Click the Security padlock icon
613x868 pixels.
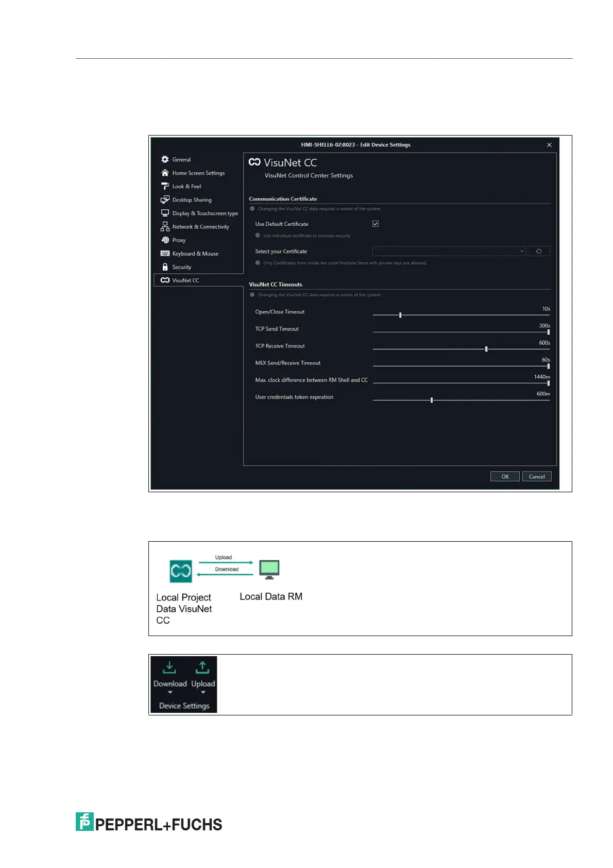pos(165,266)
